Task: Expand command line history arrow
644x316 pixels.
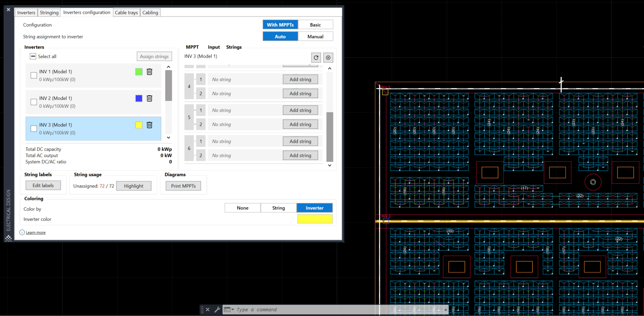Action: (446, 309)
